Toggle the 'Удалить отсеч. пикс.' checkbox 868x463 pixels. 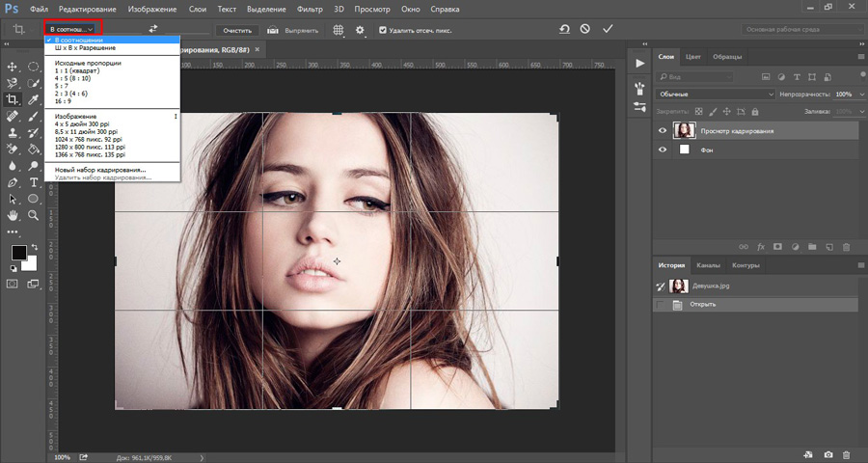(x=383, y=30)
